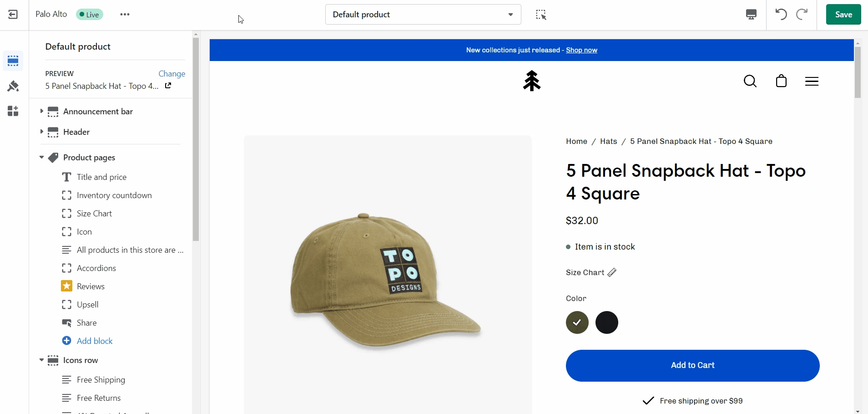Screen dimensions: 868x414
Task: Collapse the Icons row section
Action: (x=41, y=360)
